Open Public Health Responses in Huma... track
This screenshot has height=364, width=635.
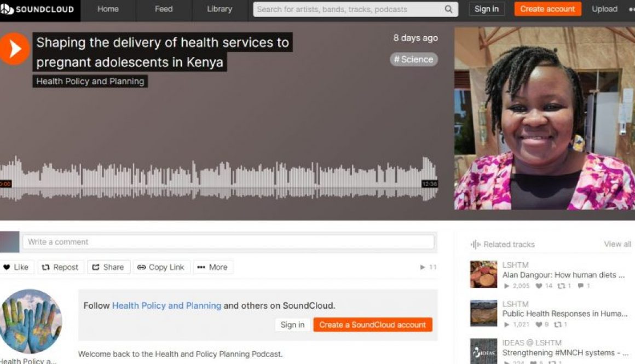coord(564,314)
